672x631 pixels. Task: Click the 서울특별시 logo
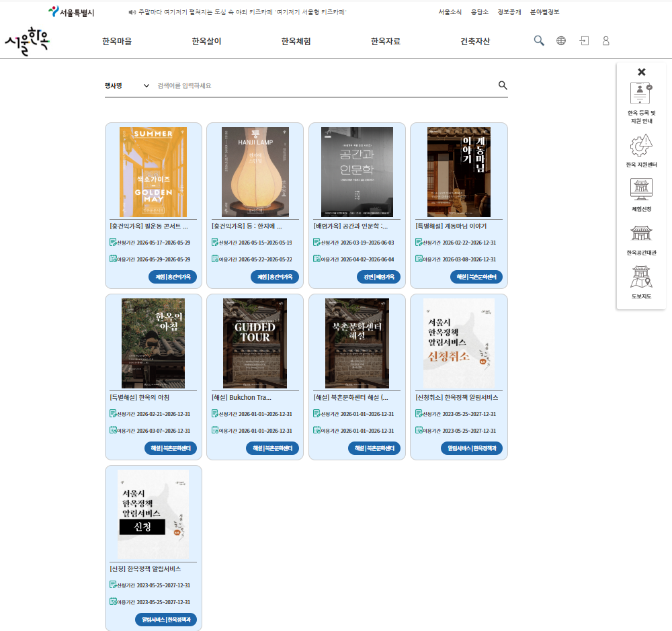coord(71,12)
